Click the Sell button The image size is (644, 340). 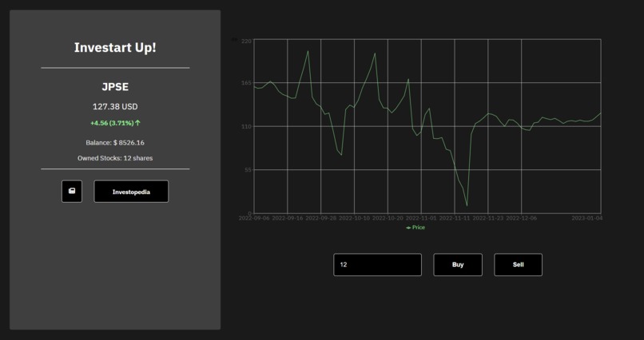pos(519,264)
